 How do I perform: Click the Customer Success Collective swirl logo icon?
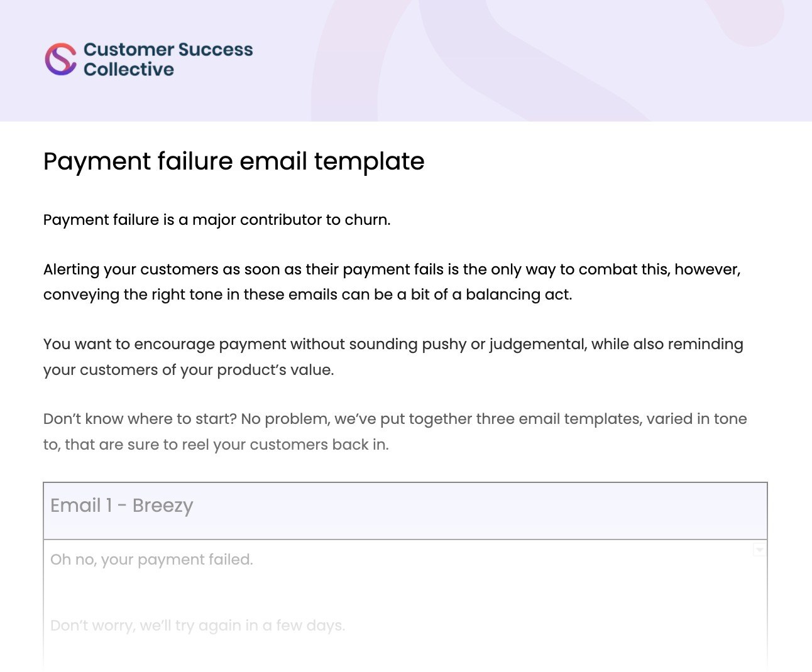(x=60, y=59)
